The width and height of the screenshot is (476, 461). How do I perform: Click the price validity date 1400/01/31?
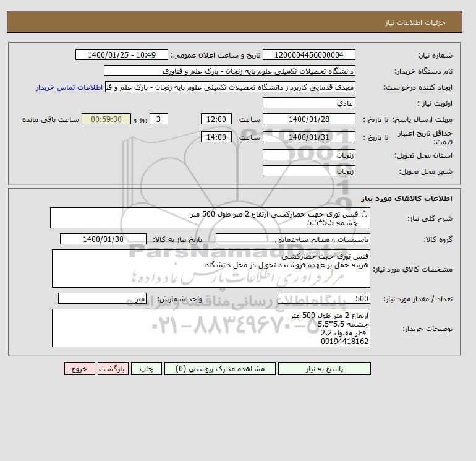pyautogui.click(x=308, y=137)
